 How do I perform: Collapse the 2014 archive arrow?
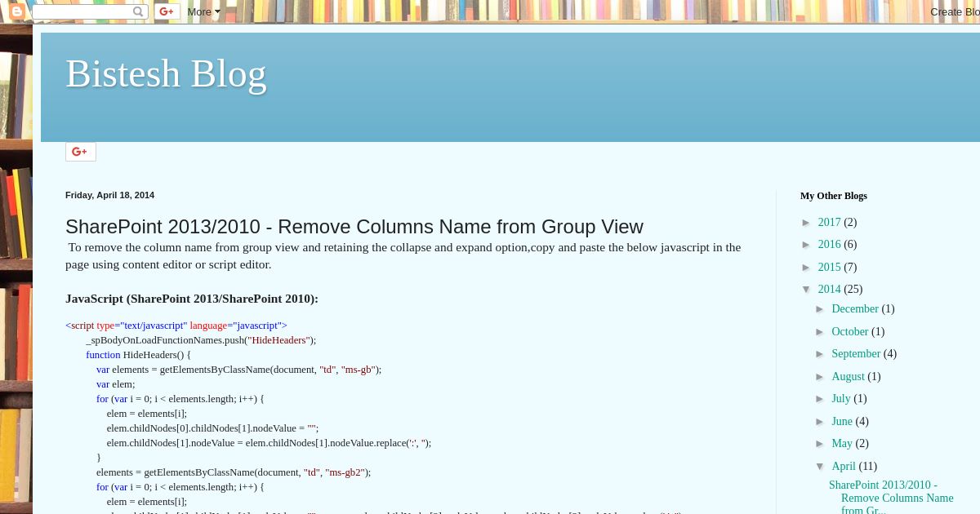pyautogui.click(x=807, y=290)
